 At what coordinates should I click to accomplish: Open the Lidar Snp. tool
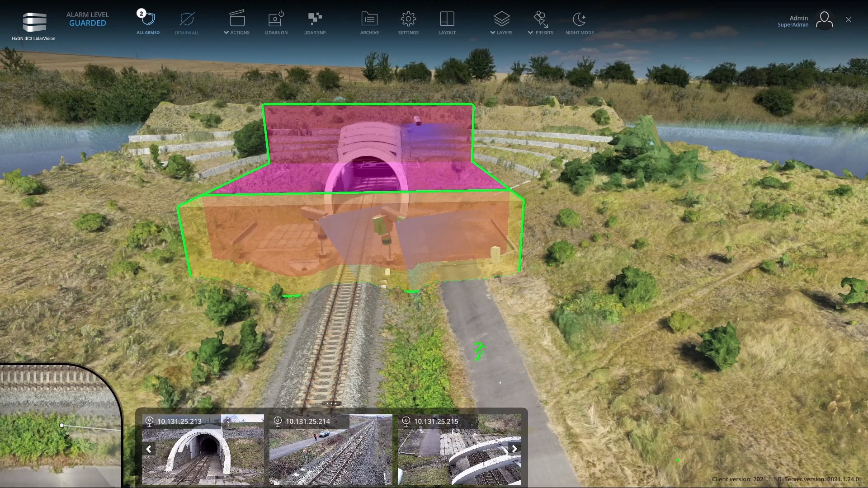[315, 19]
